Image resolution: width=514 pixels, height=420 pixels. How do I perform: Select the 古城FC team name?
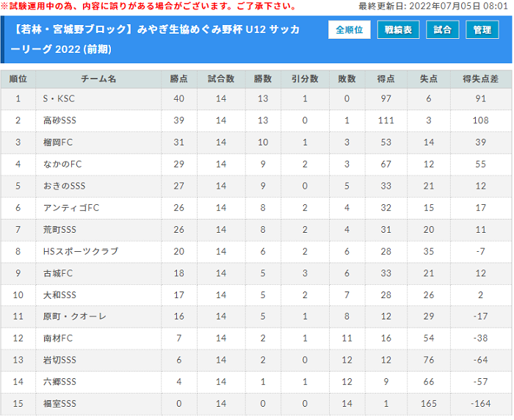(58, 273)
